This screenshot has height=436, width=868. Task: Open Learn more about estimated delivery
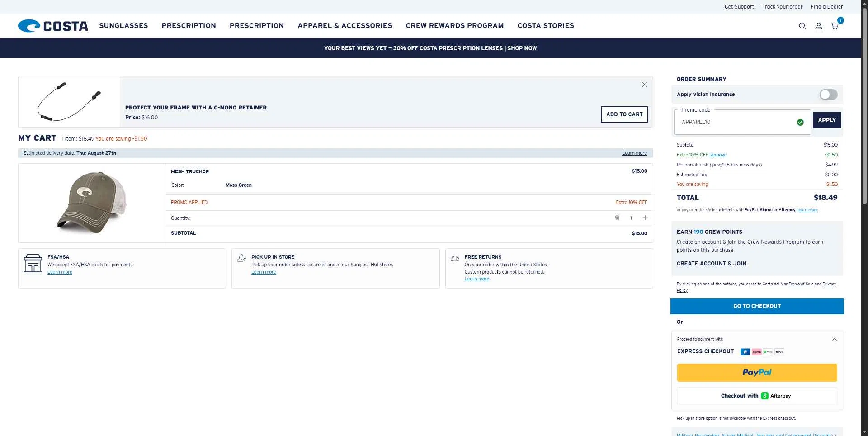coord(634,153)
